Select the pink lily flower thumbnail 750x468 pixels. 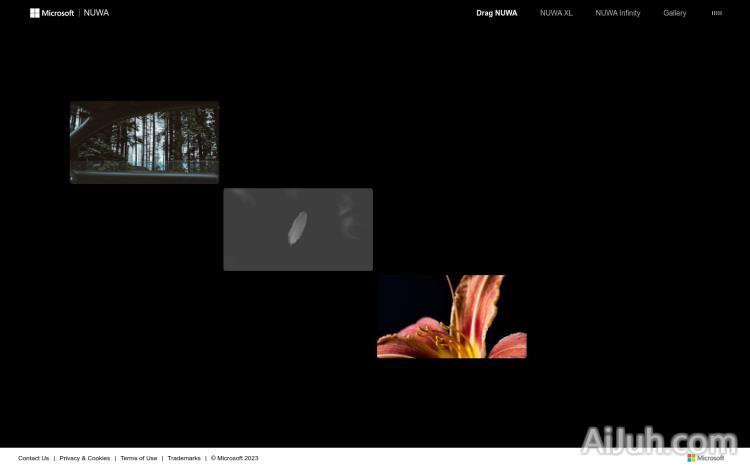click(x=451, y=316)
